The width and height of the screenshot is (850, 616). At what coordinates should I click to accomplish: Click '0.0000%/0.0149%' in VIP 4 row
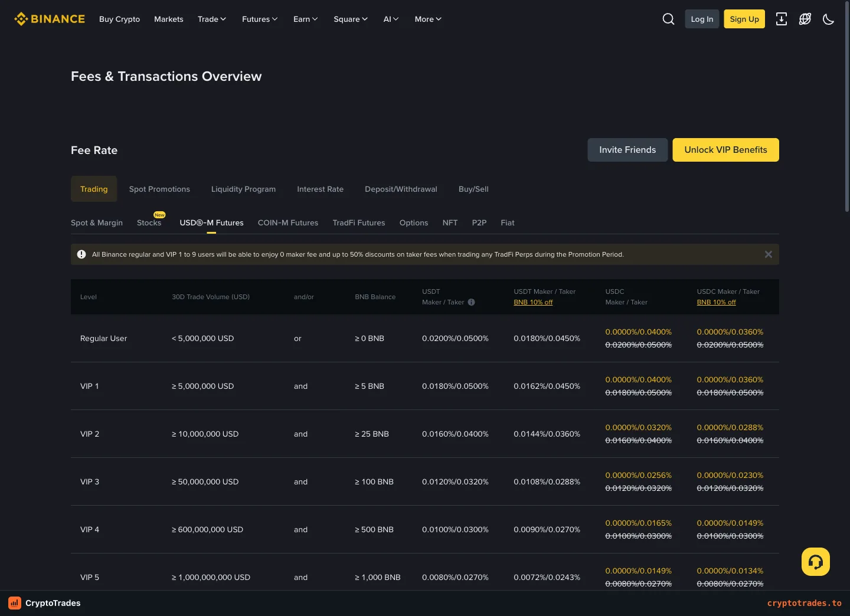tap(730, 523)
